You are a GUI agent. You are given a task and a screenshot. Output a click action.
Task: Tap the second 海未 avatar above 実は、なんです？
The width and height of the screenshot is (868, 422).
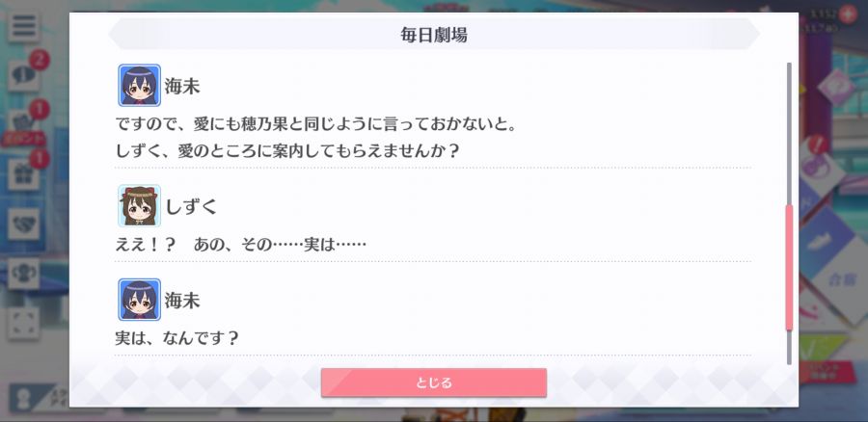pos(140,300)
